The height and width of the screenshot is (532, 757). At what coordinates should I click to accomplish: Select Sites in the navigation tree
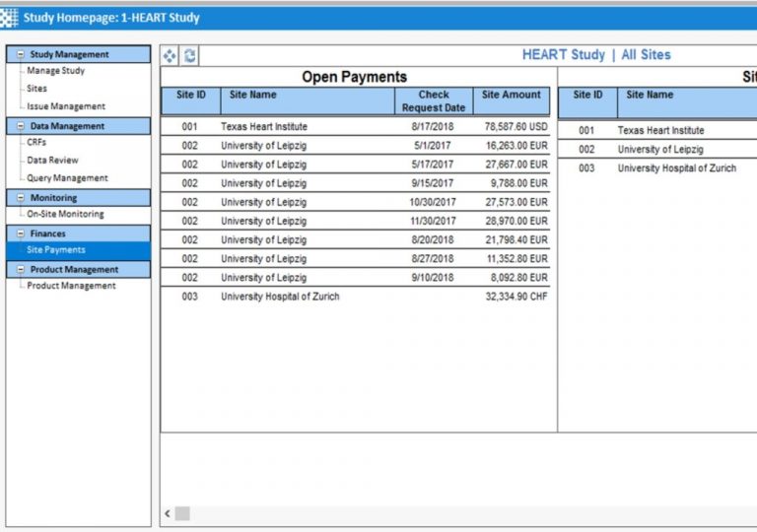(x=36, y=89)
